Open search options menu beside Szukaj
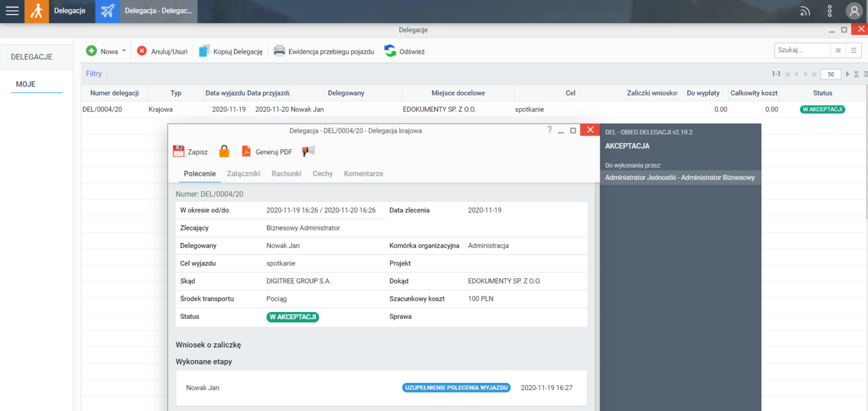This screenshot has height=411, width=868. [853, 51]
